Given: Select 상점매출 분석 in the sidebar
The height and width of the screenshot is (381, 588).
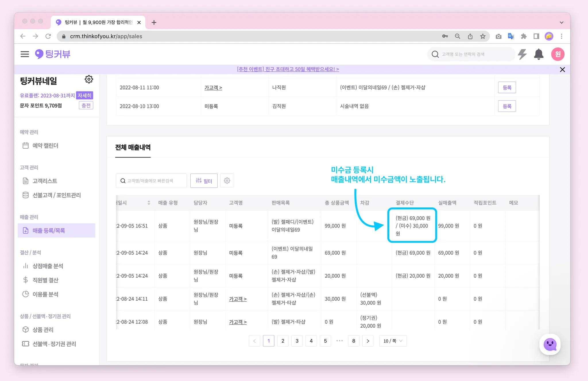Looking at the screenshot, I should tap(48, 266).
